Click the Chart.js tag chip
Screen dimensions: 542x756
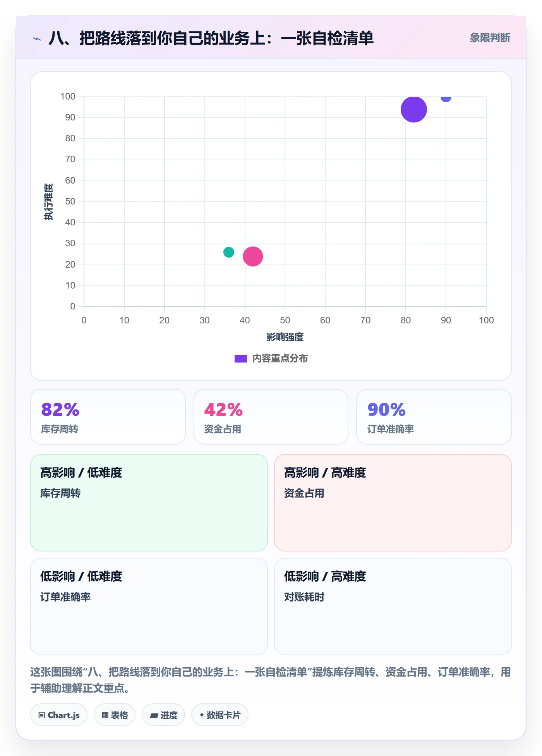pos(59,715)
